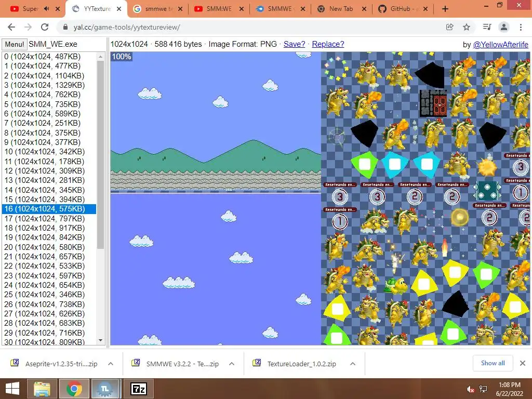Select texture 16 (1024x1024, 575KB)

pos(49,209)
